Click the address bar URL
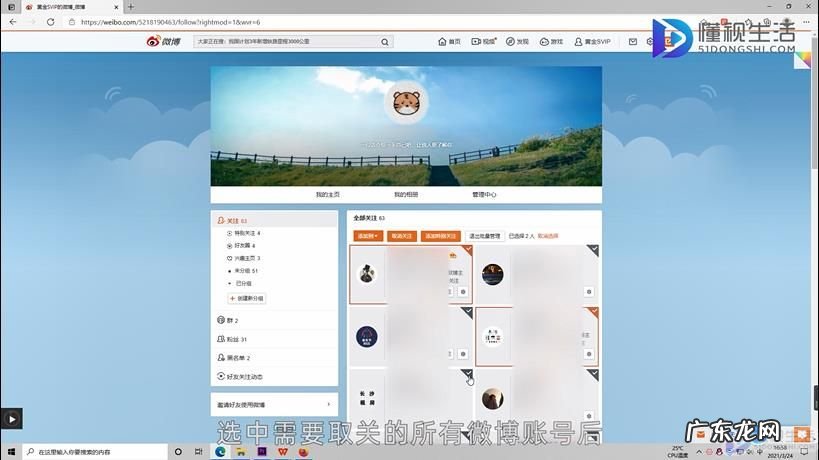This screenshot has height=460, width=819. coord(170,22)
